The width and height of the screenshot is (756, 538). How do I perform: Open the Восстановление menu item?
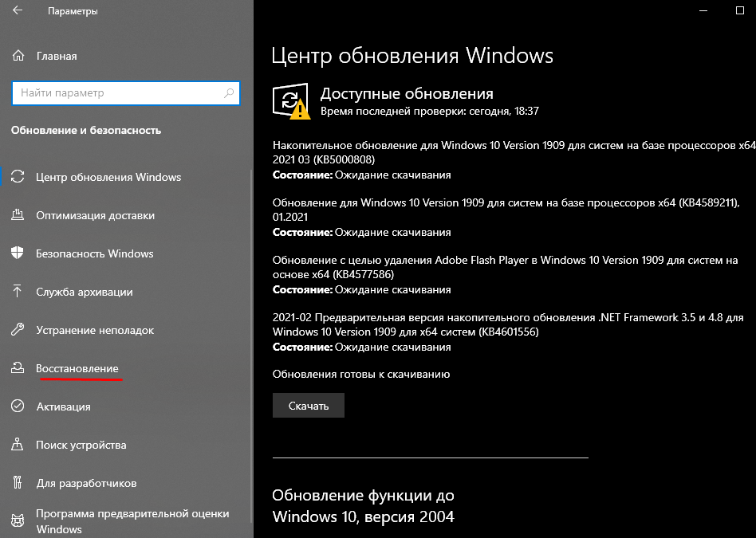coord(77,368)
